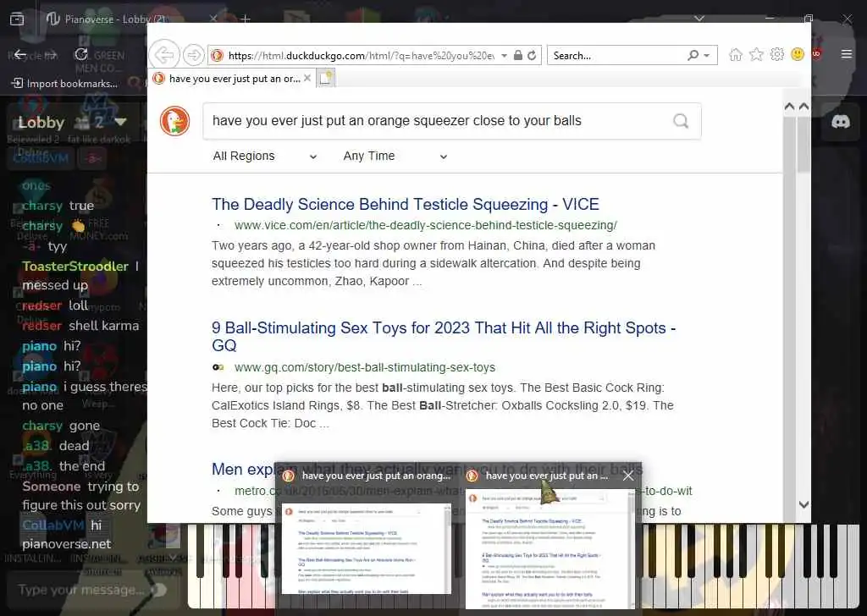867x616 pixels.
Task: Click the rightmost scroll up arrow
Action: [804, 106]
